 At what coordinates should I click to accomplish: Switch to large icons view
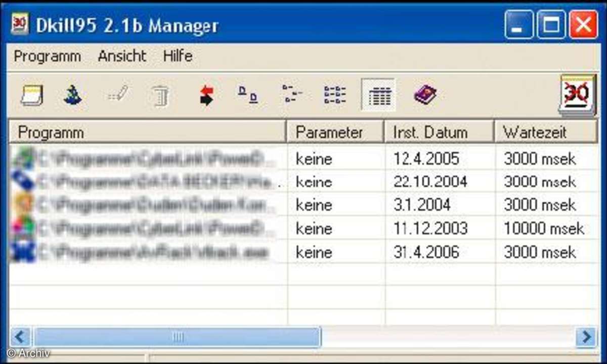pyautogui.click(x=248, y=95)
